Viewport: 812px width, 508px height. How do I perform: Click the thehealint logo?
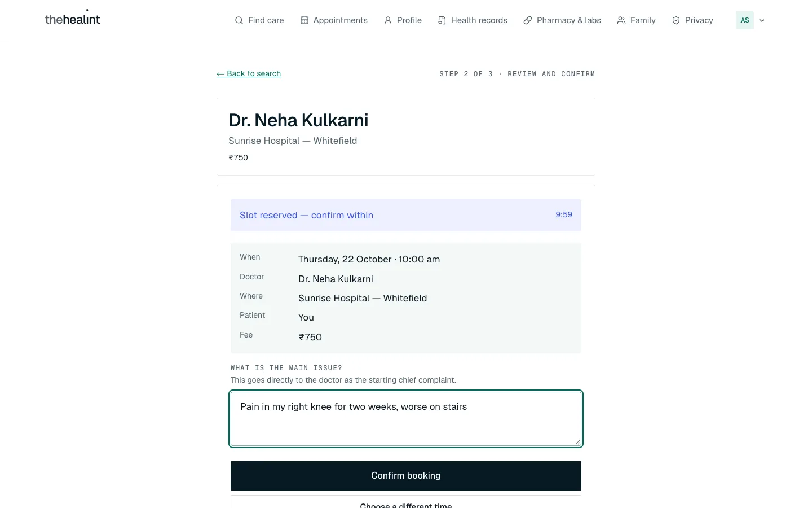click(x=72, y=19)
